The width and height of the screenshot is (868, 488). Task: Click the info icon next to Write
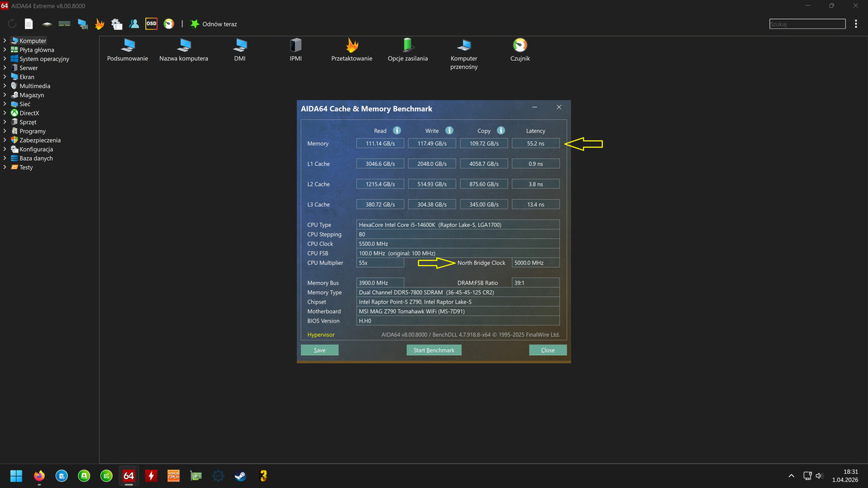click(x=449, y=130)
